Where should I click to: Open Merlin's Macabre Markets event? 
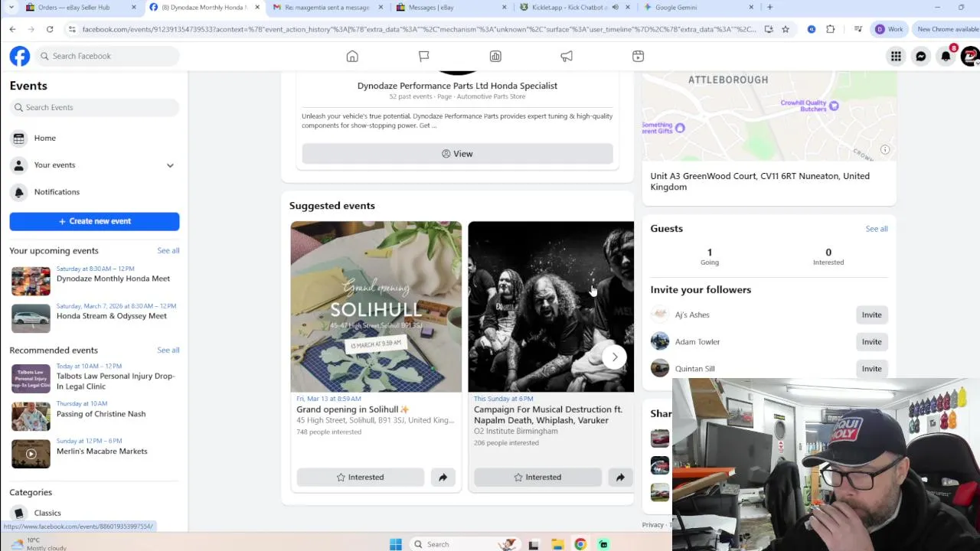pyautogui.click(x=94, y=453)
